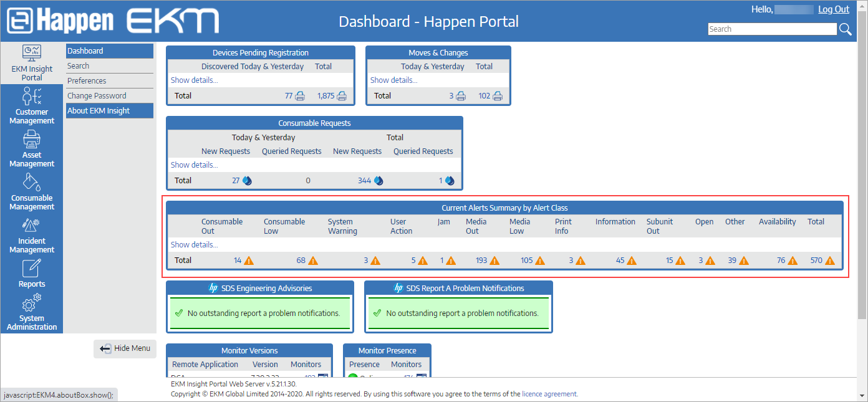Click Monitor Presence panel header
The width and height of the screenshot is (868, 402).
pyautogui.click(x=387, y=351)
